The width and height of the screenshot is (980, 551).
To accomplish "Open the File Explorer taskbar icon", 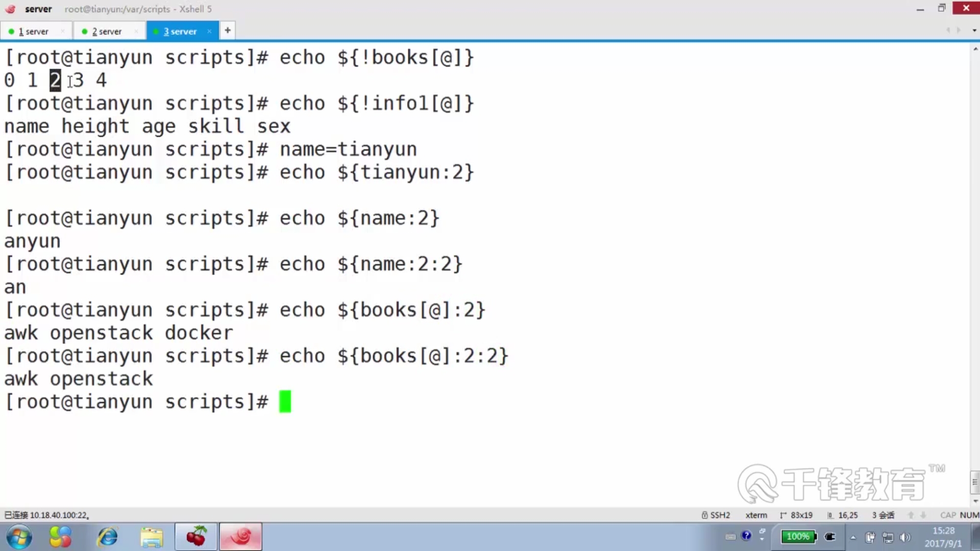I will tap(152, 537).
